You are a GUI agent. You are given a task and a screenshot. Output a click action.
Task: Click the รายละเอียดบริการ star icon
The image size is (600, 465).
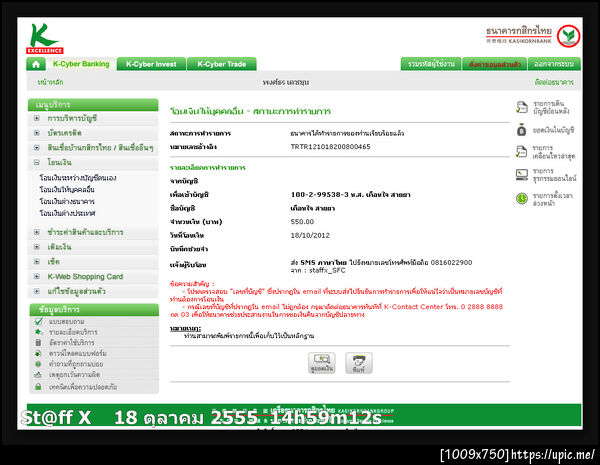click(38, 332)
